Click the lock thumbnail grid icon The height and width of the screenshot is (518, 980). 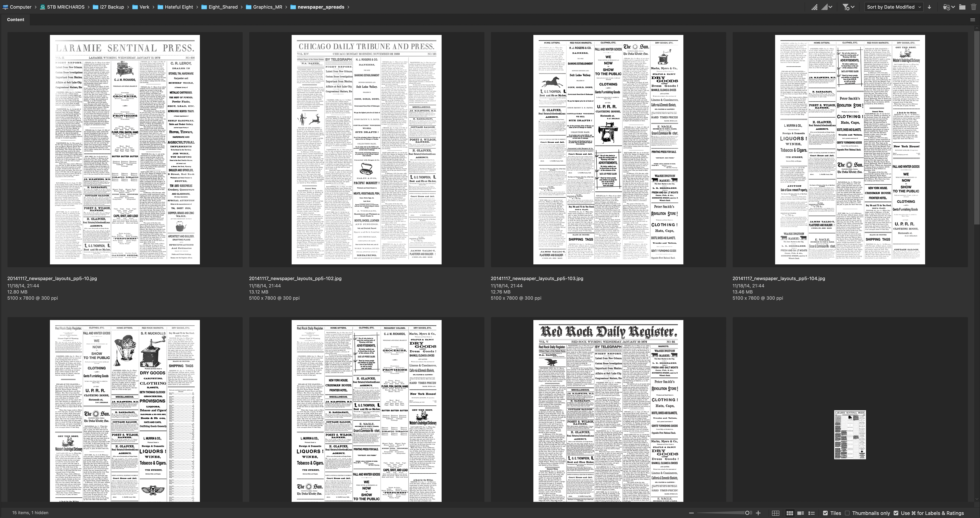[775, 513]
